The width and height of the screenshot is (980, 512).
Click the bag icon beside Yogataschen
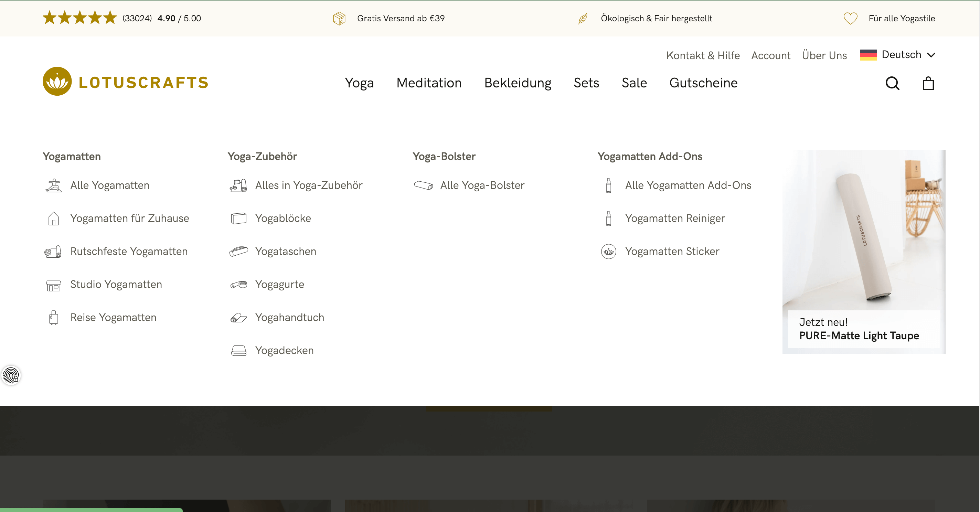(x=238, y=252)
